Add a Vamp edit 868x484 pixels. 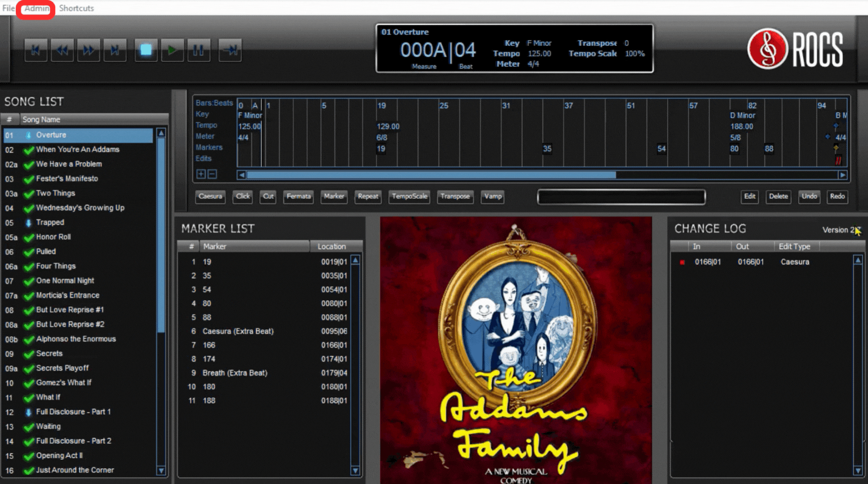[493, 196]
